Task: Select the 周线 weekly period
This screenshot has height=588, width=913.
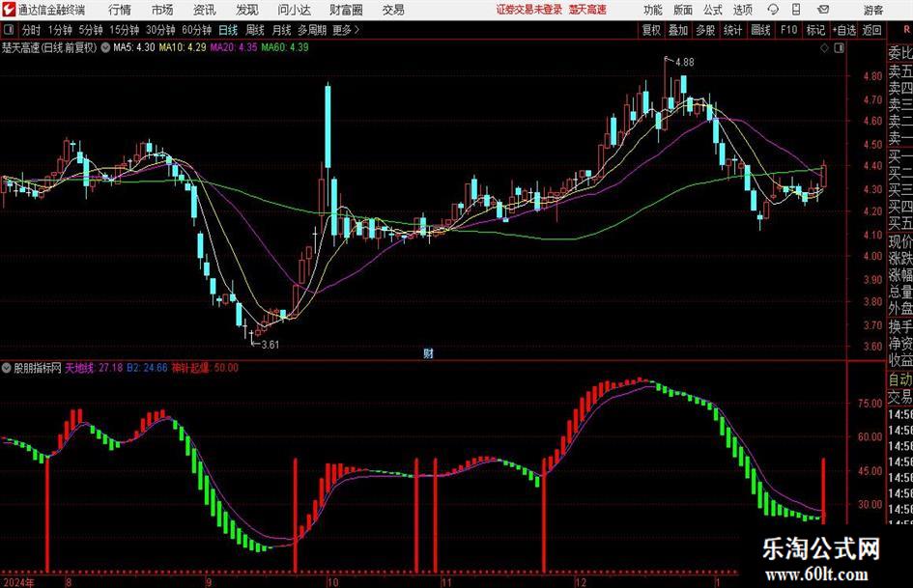Action: pos(254,30)
